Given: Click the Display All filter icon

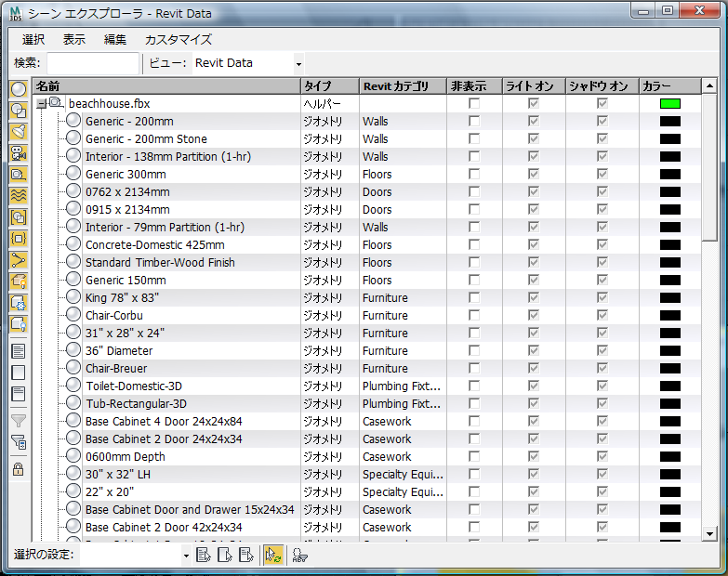Looking at the screenshot, I should 19,351.
